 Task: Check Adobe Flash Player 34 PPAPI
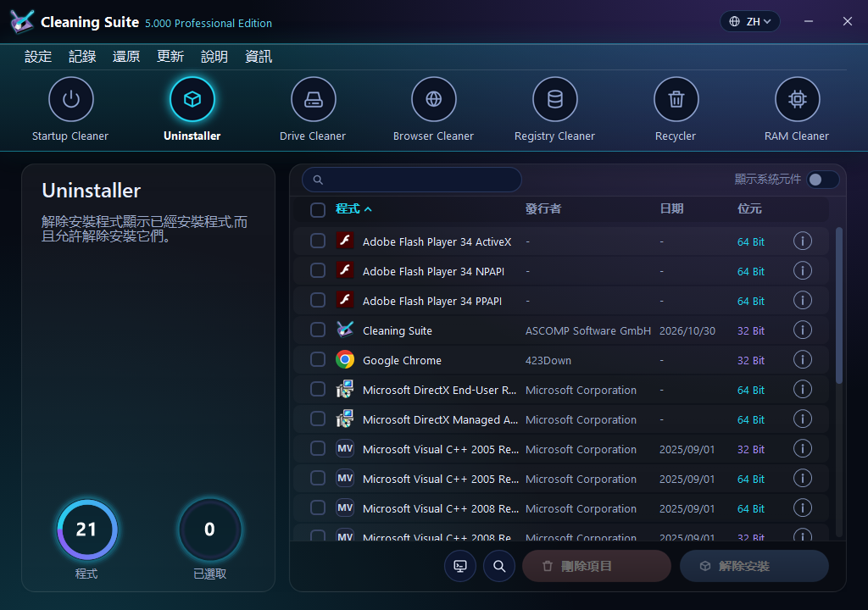click(x=318, y=300)
